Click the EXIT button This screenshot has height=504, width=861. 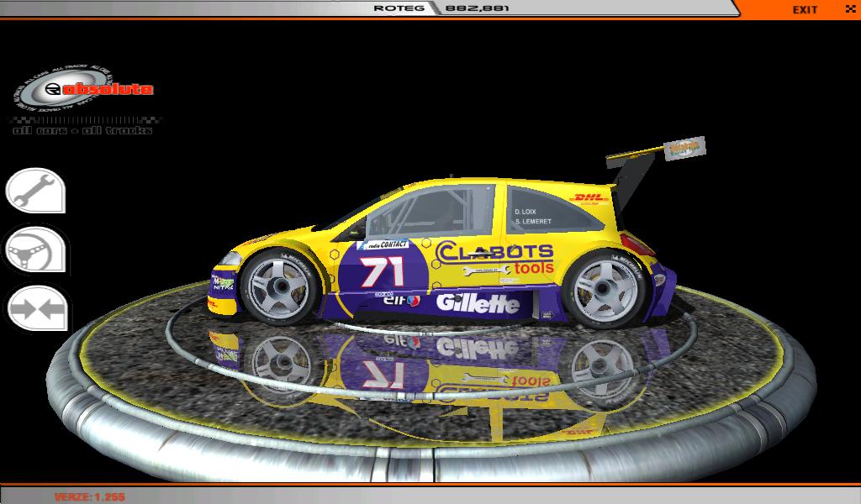(x=805, y=9)
